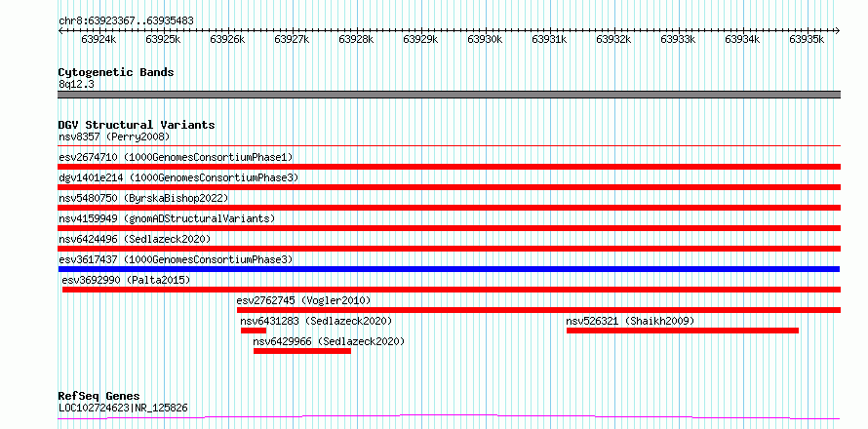The image size is (868, 429).
Task: Open esv3617437 (1000GenomesConsortiumPhase3) label
Action: point(176,259)
